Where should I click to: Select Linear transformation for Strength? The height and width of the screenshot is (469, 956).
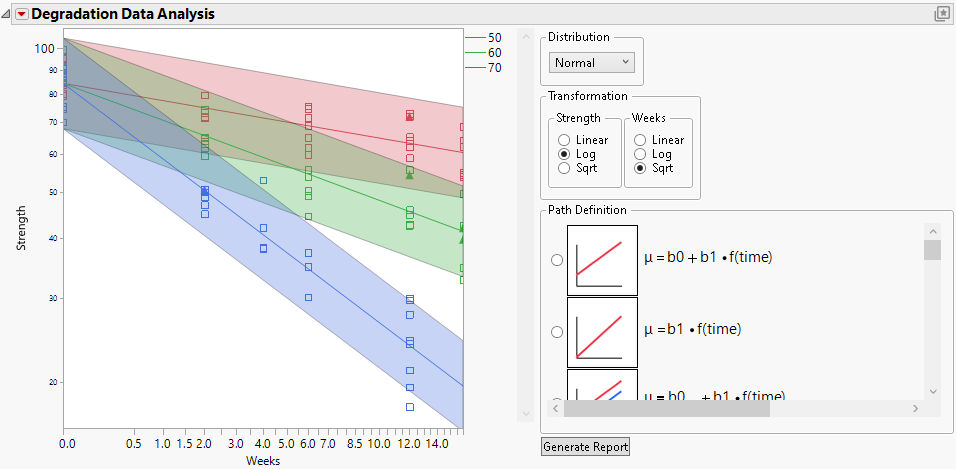tap(565, 140)
